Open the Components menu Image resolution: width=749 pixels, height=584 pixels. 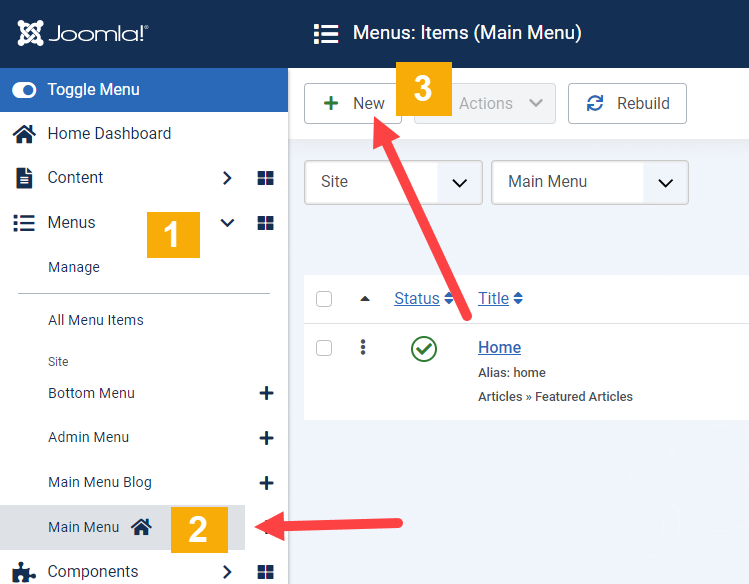[93, 571]
